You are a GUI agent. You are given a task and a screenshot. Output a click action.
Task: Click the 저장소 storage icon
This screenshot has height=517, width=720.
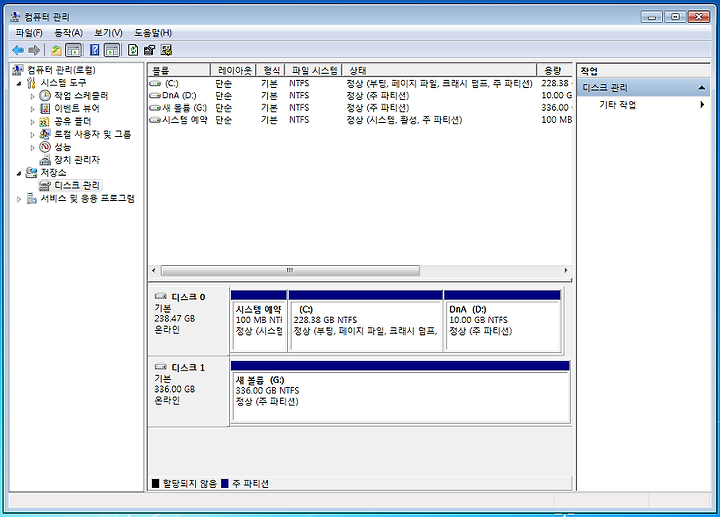(31, 173)
